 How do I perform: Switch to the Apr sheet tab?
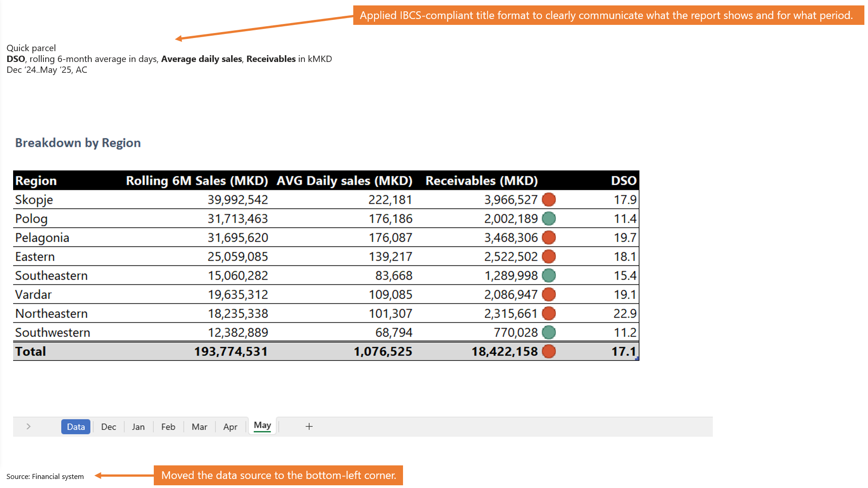pyautogui.click(x=230, y=426)
